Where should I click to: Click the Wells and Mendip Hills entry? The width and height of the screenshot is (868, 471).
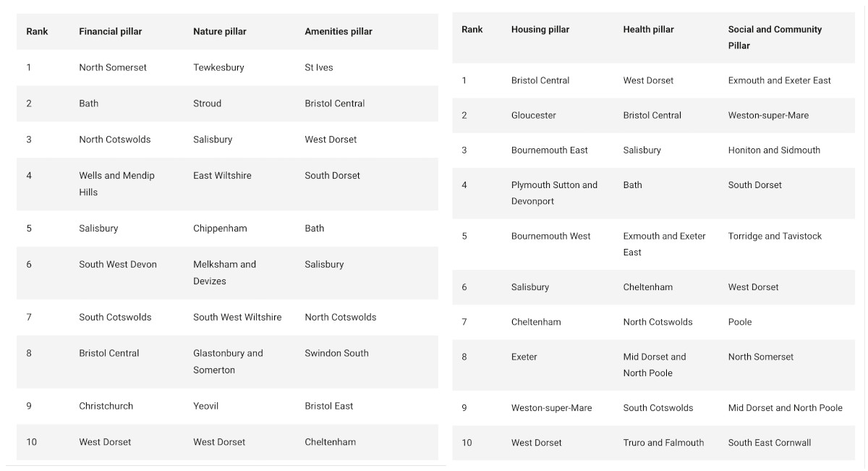[116, 184]
